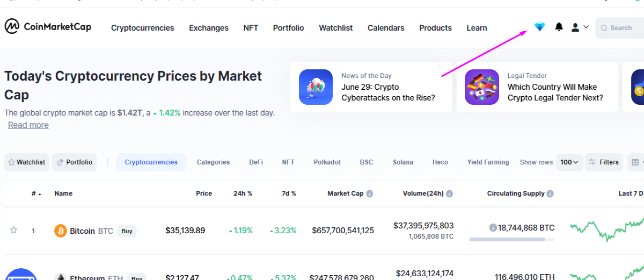Click info icon beside Bitcoin supply
The width and height of the screenshot is (644, 280).
click(493, 228)
